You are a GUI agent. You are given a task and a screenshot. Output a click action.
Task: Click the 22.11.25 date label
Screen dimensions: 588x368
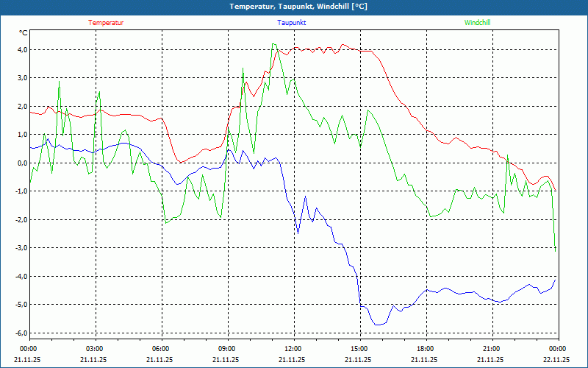click(556, 360)
